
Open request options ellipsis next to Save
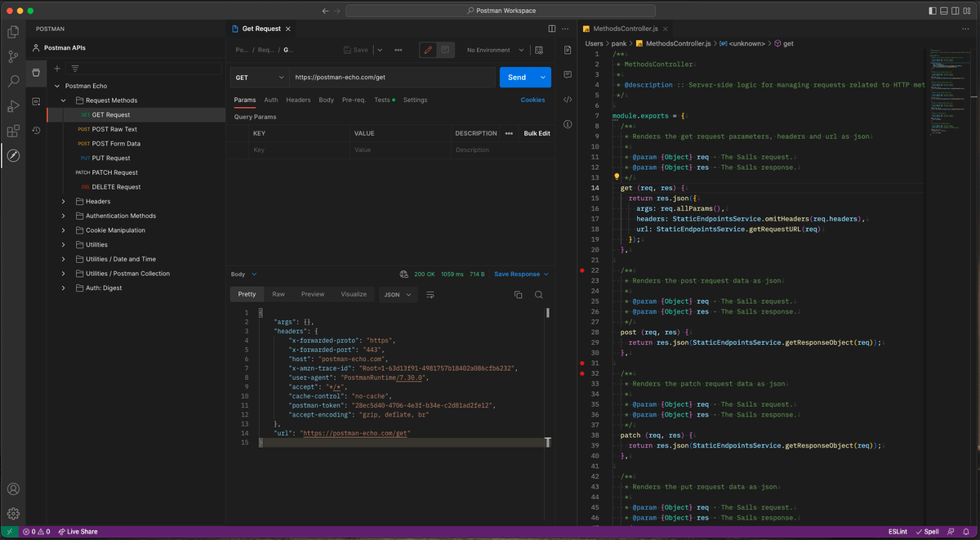399,50
